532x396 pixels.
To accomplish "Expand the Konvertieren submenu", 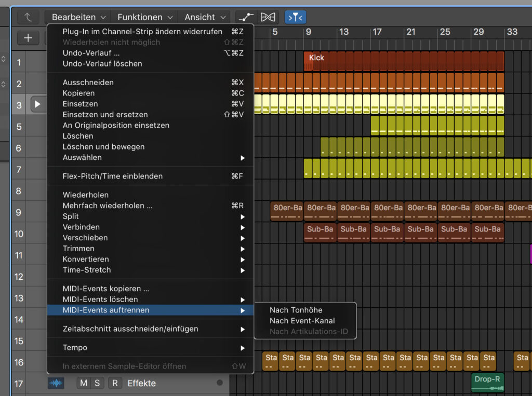I will click(x=150, y=260).
